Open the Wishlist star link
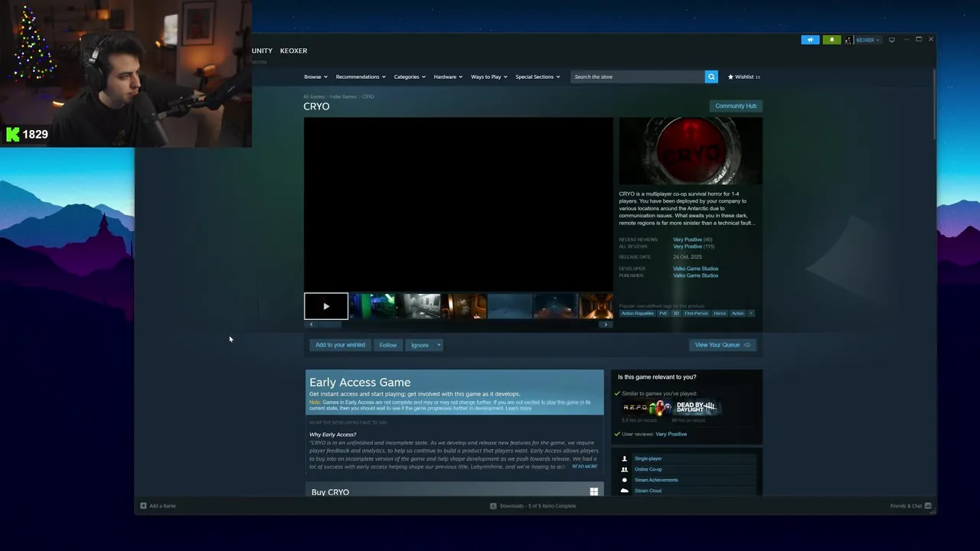Image resolution: width=980 pixels, height=551 pixels. point(743,77)
